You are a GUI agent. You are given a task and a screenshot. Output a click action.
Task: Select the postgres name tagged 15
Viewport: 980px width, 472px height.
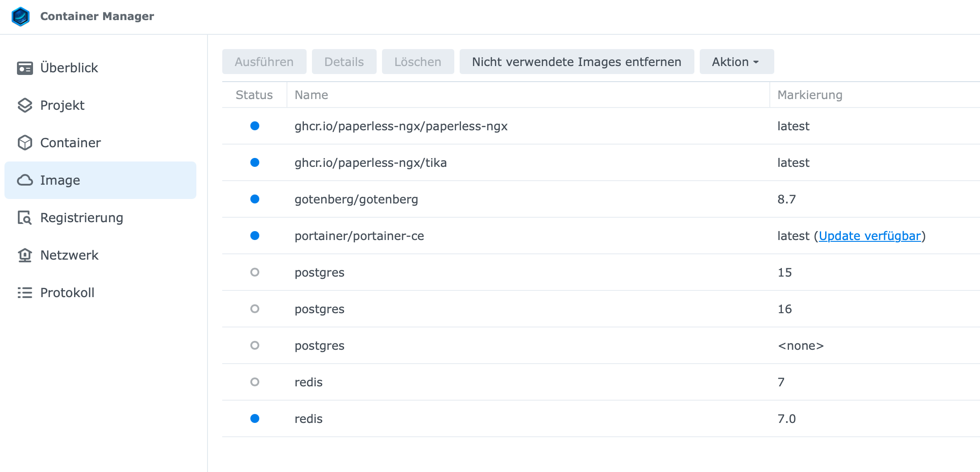(x=320, y=273)
